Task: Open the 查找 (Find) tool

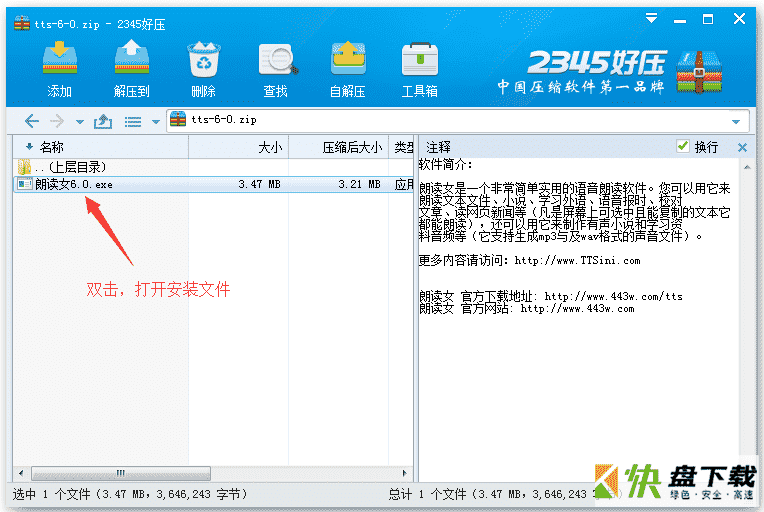Action: pos(277,59)
